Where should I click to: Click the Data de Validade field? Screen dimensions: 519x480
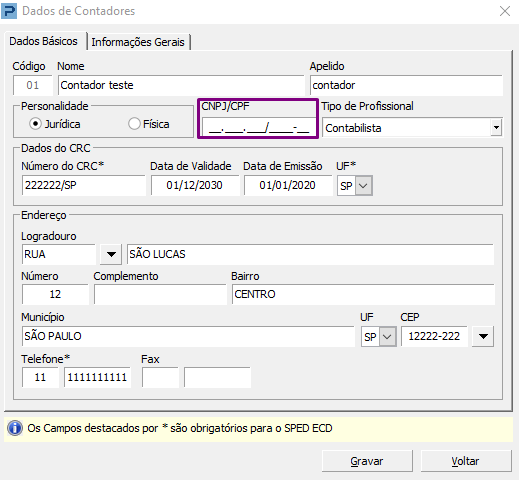click(195, 185)
